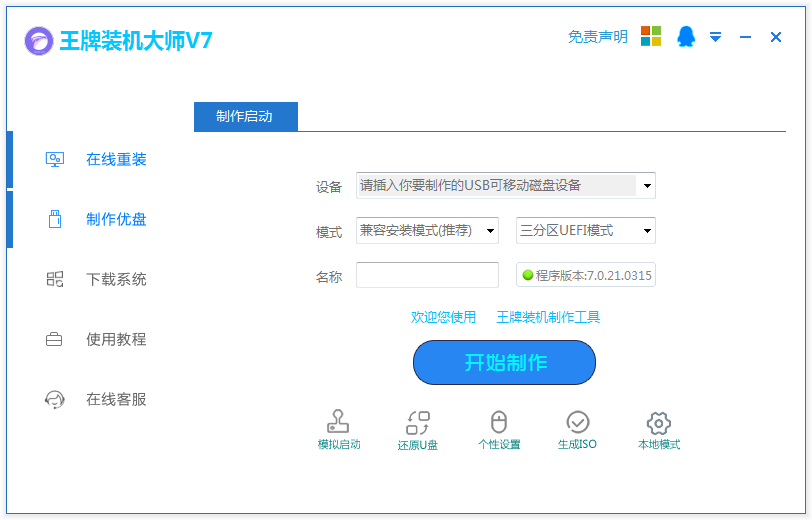The width and height of the screenshot is (812, 520).
Task: Click the briefcase icon beside 使用教程
Action: [54, 339]
